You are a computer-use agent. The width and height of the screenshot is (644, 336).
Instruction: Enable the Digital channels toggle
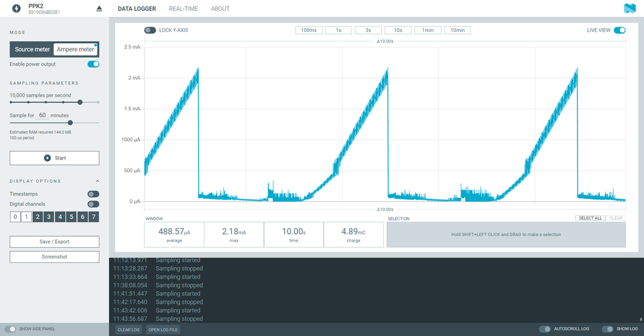point(93,204)
